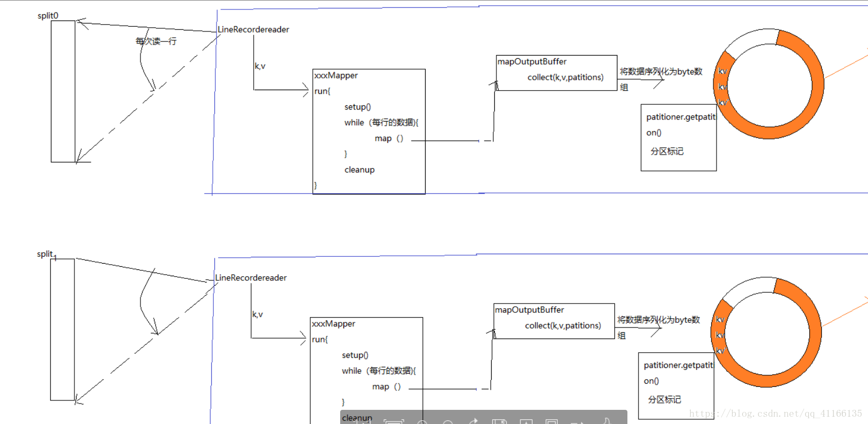The height and width of the screenshot is (424, 868).
Task: Click the 'split1' label
Action: coord(47,255)
